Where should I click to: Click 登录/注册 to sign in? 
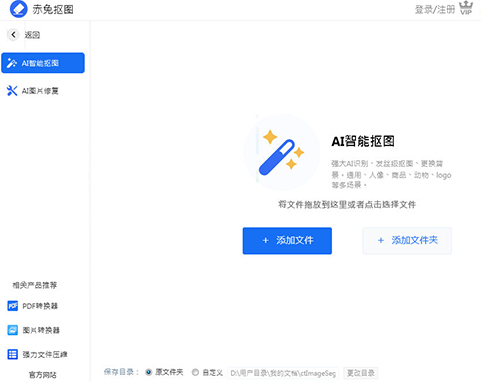(435, 9)
